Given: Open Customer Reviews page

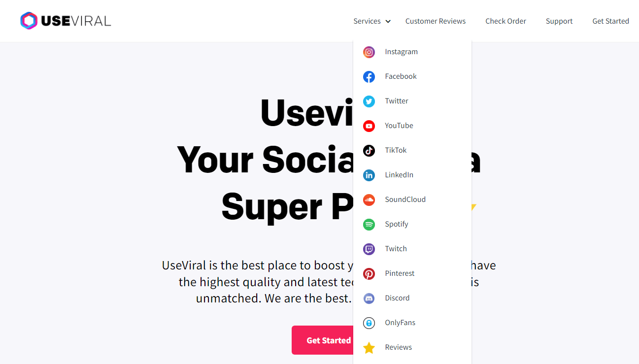Looking at the screenshot, I should (436, 21).
